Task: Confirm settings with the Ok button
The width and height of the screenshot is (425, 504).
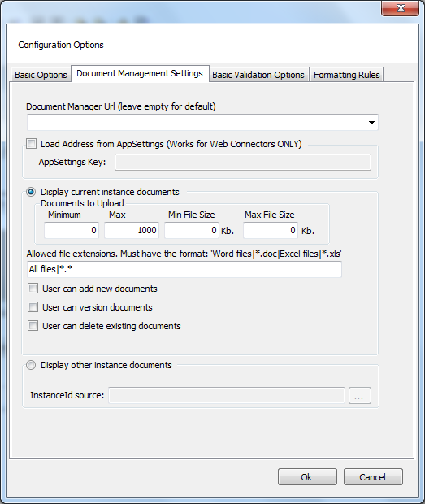Action: click(307, 476)
